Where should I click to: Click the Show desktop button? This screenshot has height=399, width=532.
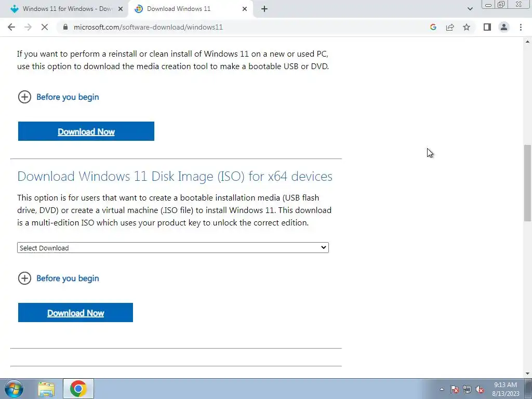click(x=528, y=389)
